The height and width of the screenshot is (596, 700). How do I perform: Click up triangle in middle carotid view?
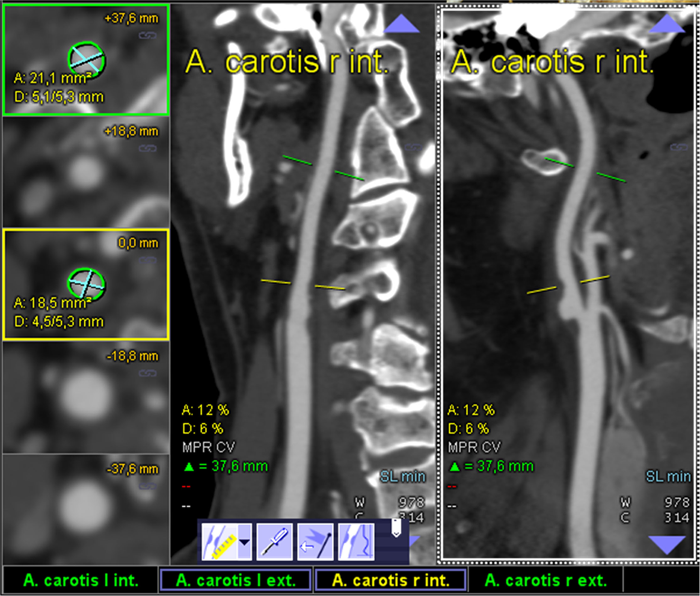[x=401, y=24]
